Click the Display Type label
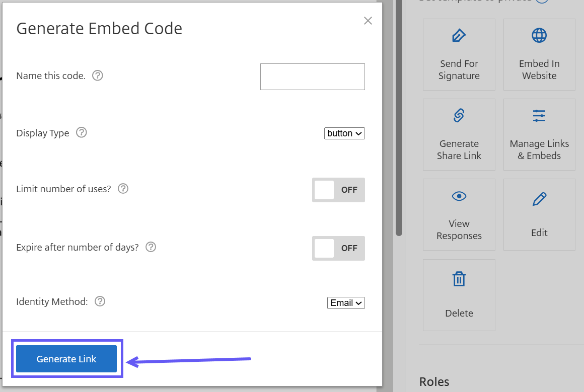The width and height of the screenshot is (584, 392). [x=43, y=133]
